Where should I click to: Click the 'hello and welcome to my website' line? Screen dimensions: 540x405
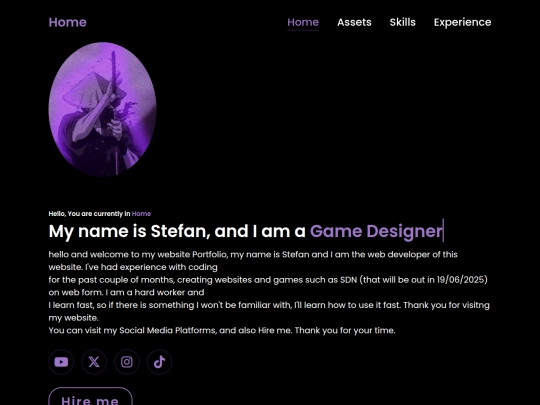pyautogui.click(x=253, y=255)
